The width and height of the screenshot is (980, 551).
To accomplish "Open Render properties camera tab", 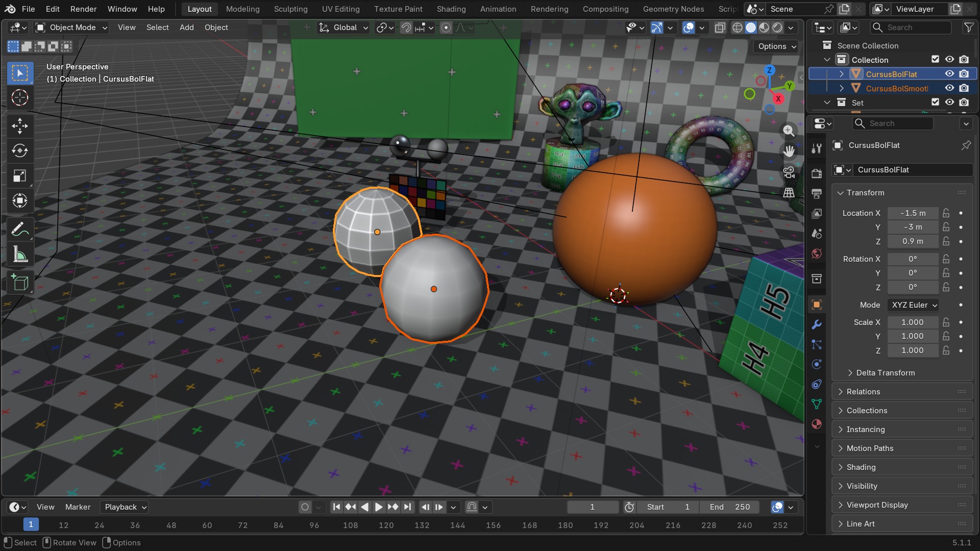I will (817, 173).
